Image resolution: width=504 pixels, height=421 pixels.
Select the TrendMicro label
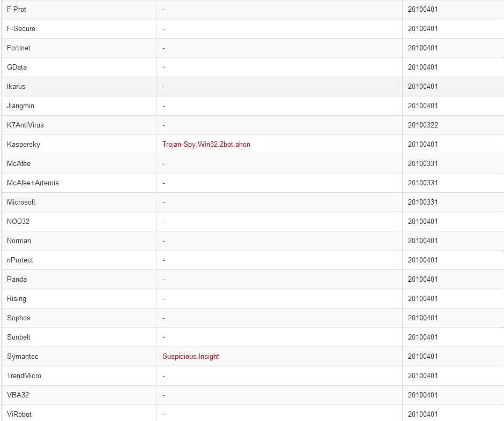pos(24,375)
